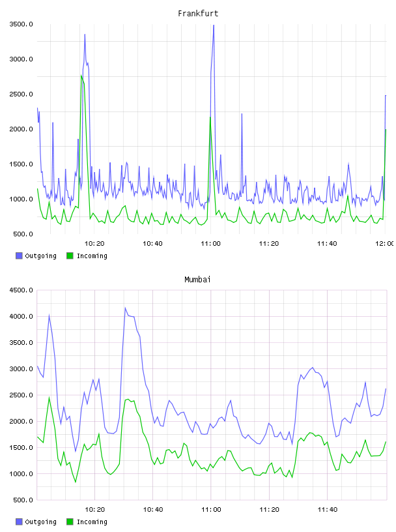This screenshot has width=396, height=532.
Task: Select the Outgoing legend label in Mumbai chart
Action: click(40, 522)
